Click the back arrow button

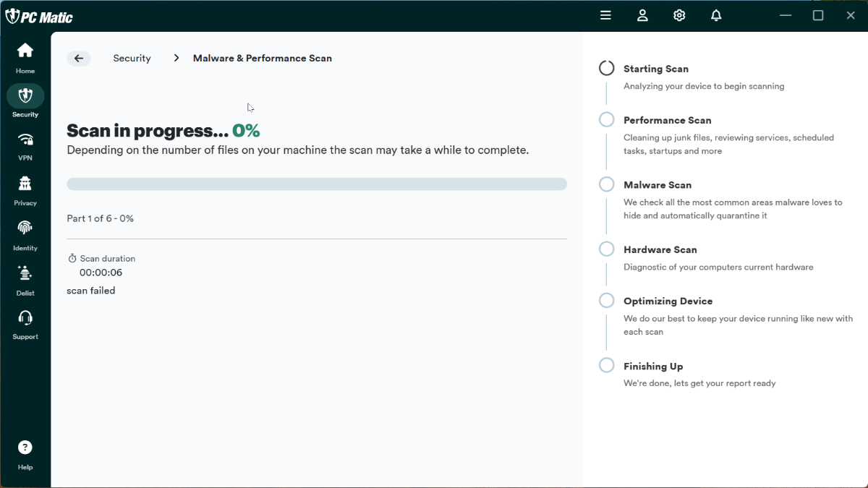[79, 59]
